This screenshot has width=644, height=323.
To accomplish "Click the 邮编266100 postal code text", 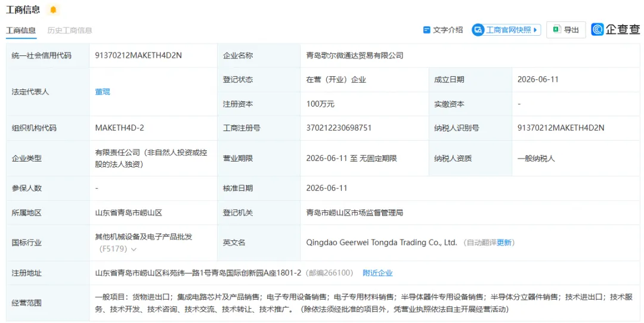I will 329,273.
